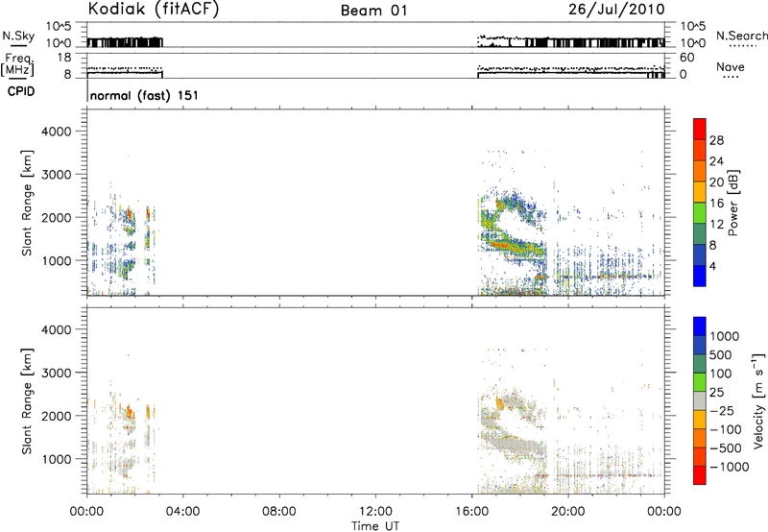Click the '12:00' time axis tick label
This screenshot has height=532, width=768.
click(x=375, y=512)
